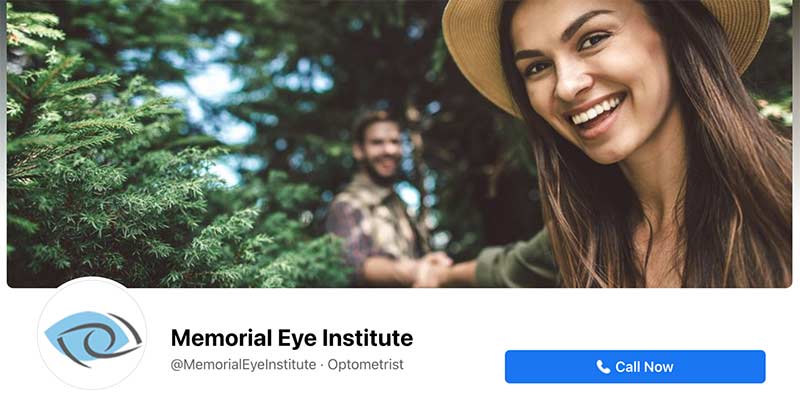Screen dimensions: 800x405
Task: Click the phone handset icon
Action: [x=603, y=366]
